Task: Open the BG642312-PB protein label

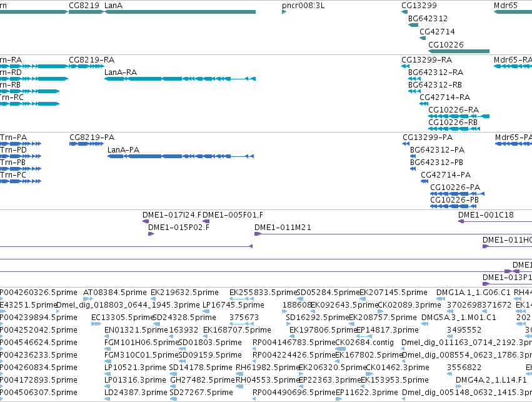Action: (436, 163)
